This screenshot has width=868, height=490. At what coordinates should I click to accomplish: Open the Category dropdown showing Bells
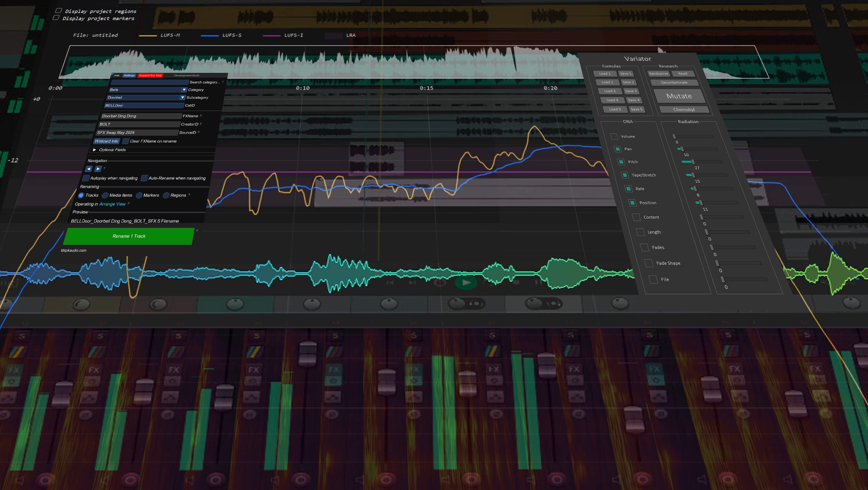[148, 90]
